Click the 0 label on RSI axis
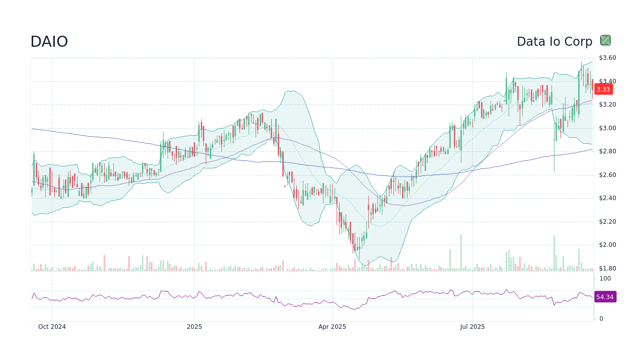 [601, 319]
